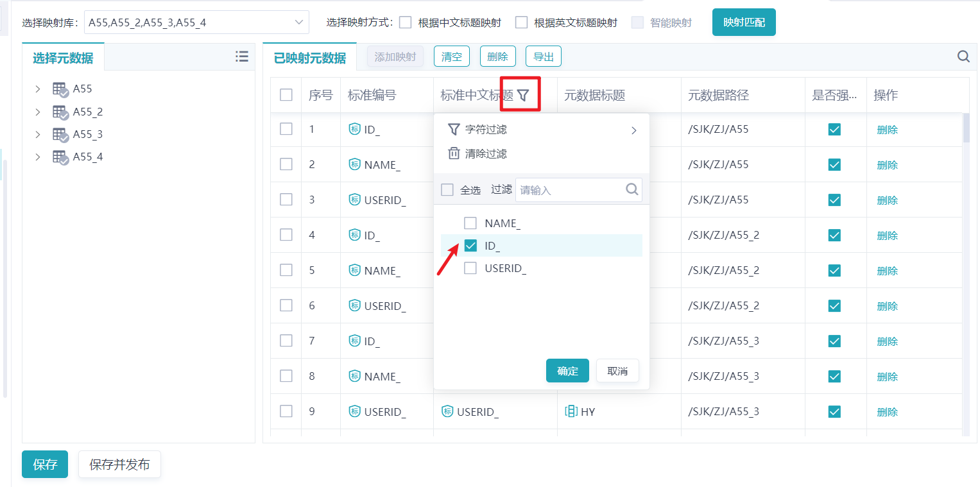Expand the A55 tree node
The image size is (980, 487).
tap(38, 89)
